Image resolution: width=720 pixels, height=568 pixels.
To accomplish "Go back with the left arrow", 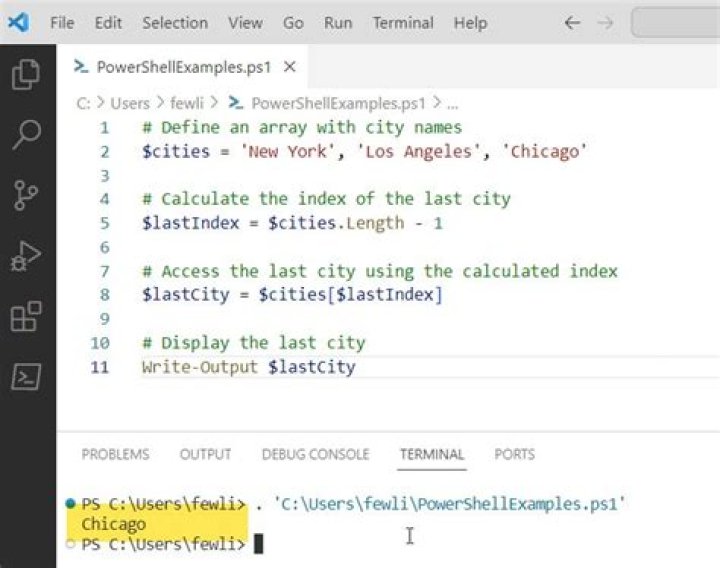I will tap(572, 22).
